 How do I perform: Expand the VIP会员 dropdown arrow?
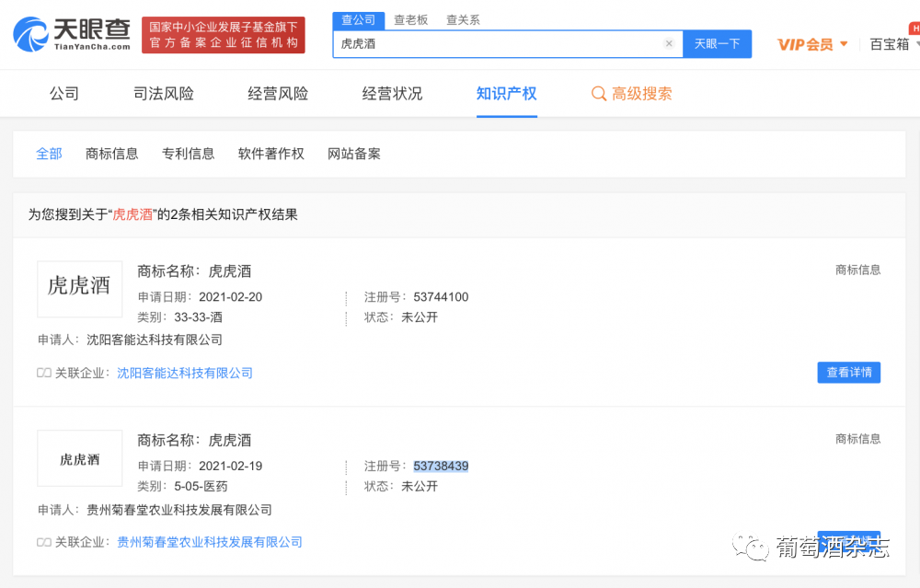[x=844, y=44]
